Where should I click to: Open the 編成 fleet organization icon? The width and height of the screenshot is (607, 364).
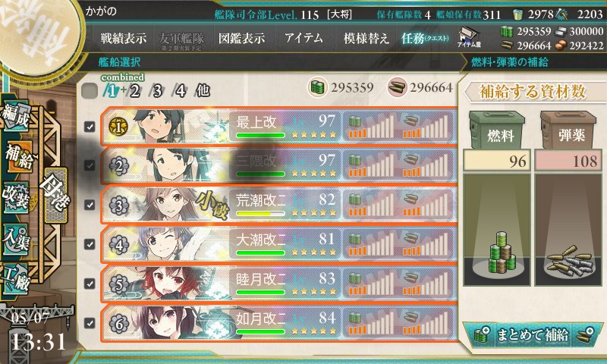[x=16, y=116]
